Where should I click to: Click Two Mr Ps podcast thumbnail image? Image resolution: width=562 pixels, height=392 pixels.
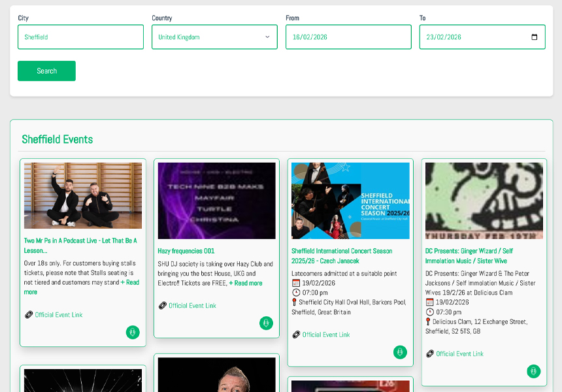83,195
